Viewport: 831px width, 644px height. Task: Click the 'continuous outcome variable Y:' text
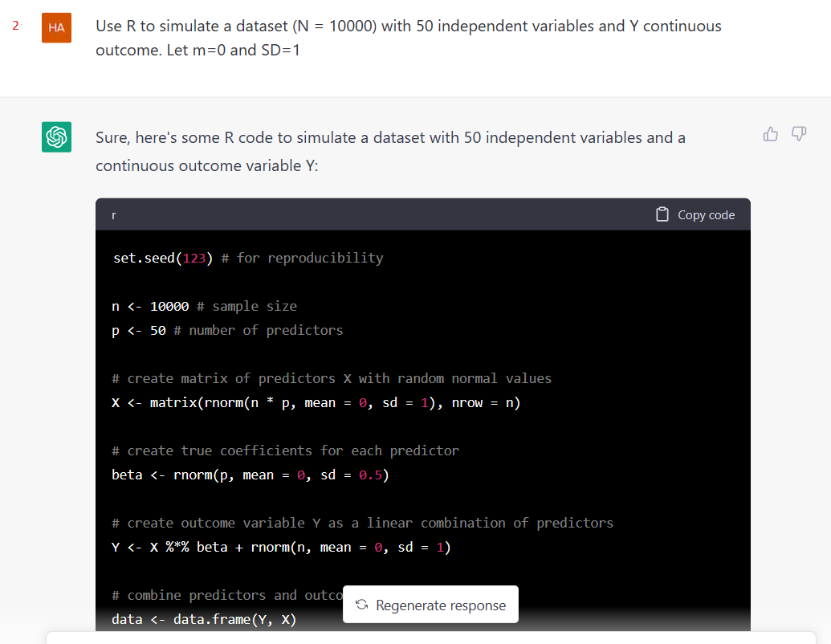point(206,166)
